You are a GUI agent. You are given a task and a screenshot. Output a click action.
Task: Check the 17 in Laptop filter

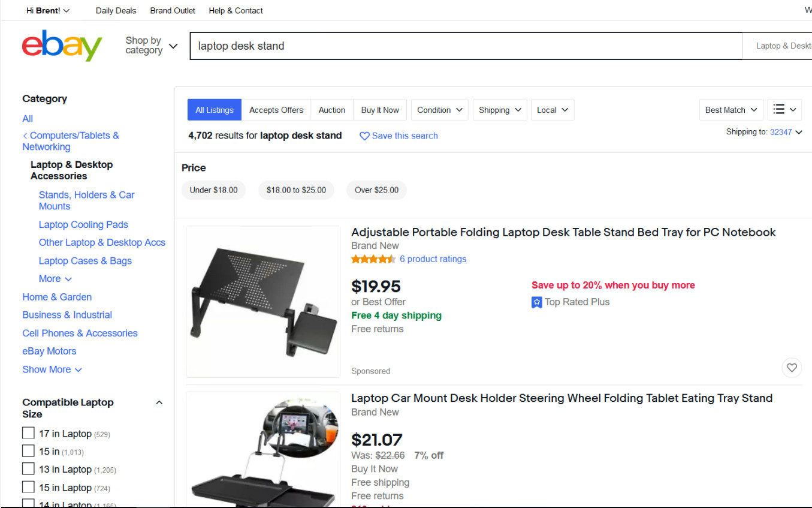[28, 432]
